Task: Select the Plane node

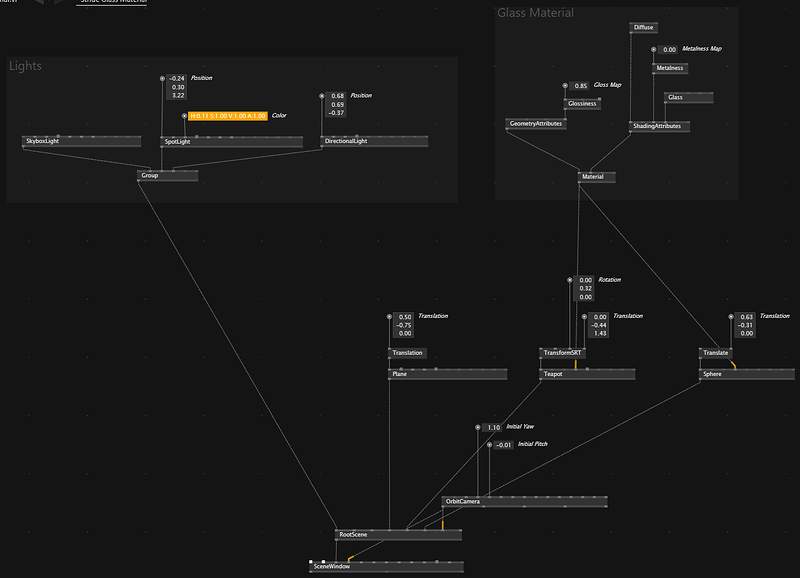Action: coord(447,374)
